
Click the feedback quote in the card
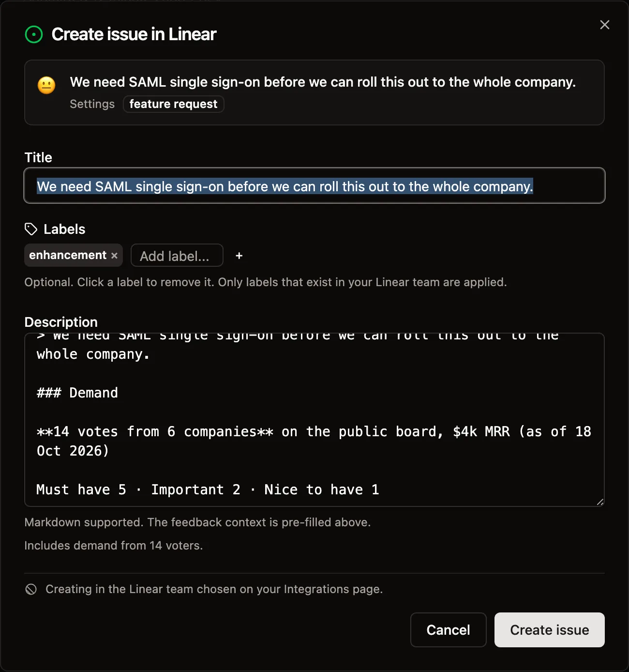[323, 82]
